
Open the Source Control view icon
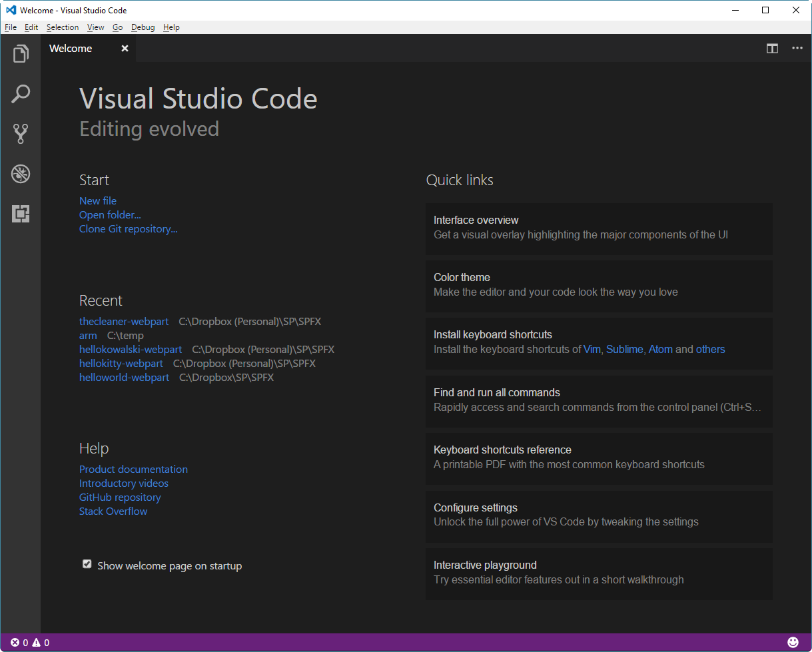tap(21, 134)
